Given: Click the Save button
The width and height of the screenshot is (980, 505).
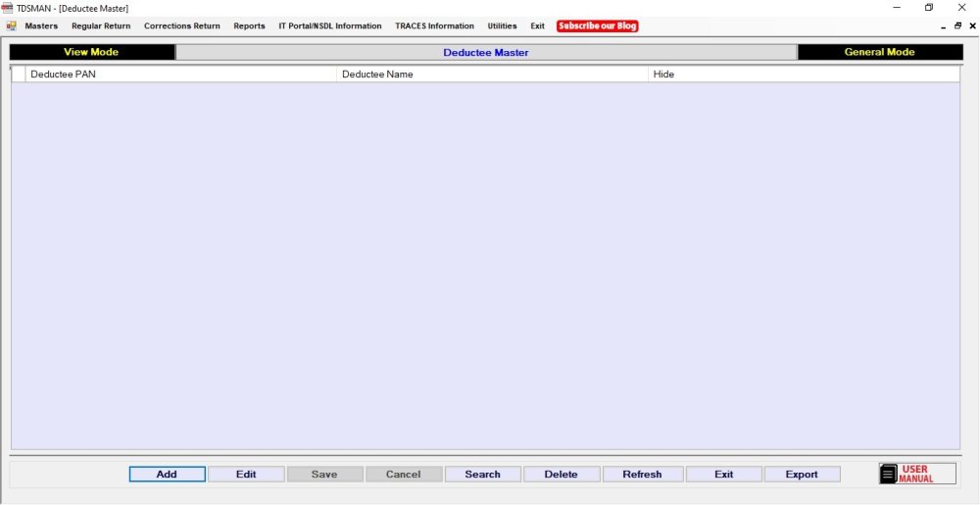Looking at the screenshot, I should coord(324,475).
